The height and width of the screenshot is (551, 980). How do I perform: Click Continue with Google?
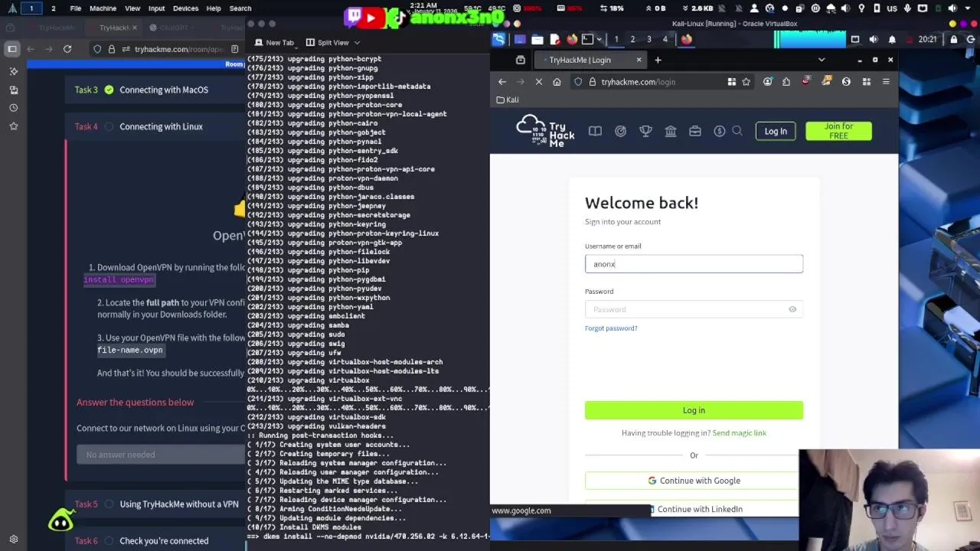click(x=694, y=481)
